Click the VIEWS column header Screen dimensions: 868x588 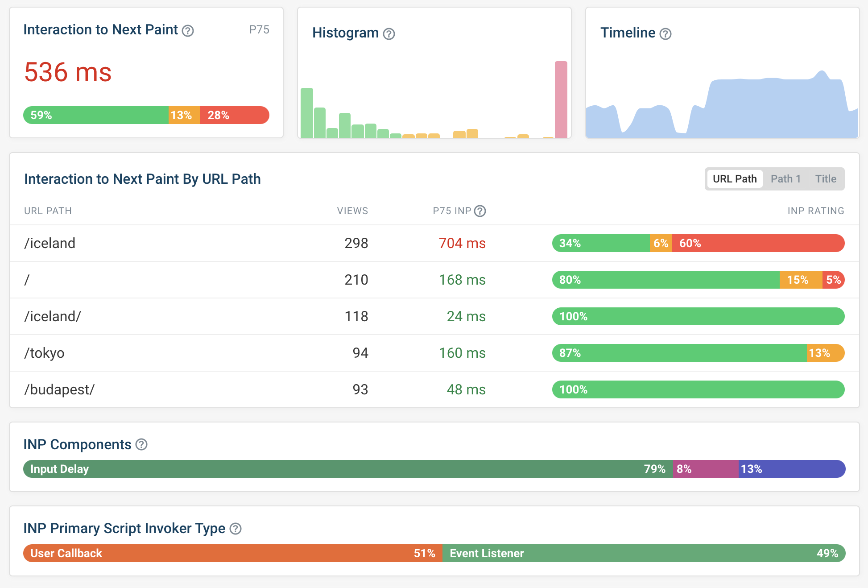click(x=352, y=211)
